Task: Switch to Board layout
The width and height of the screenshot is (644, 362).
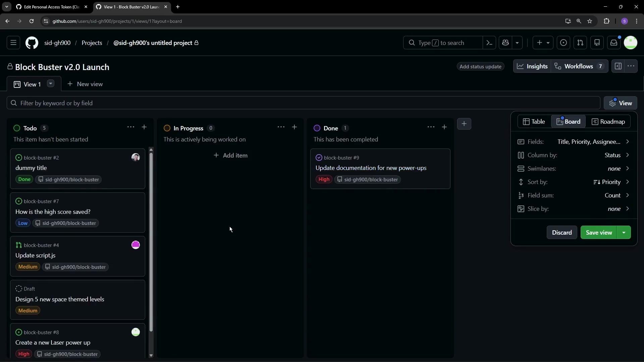Action: click(569, 122)
